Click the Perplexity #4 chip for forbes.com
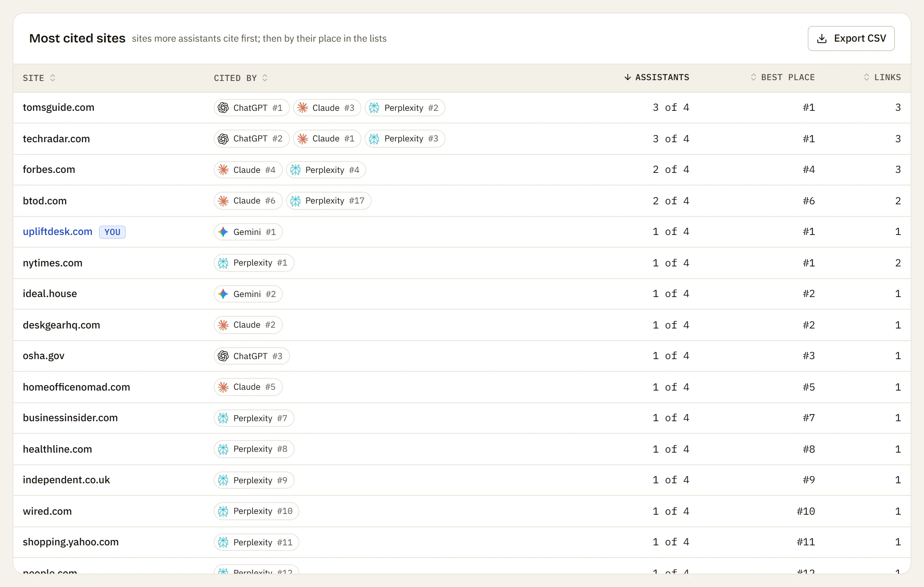The width and height of the screenshot is (924, 587). point(326,170)
